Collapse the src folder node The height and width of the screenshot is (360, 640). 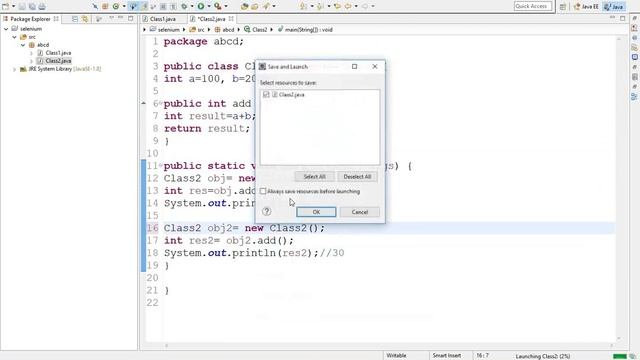coord(14,37)
